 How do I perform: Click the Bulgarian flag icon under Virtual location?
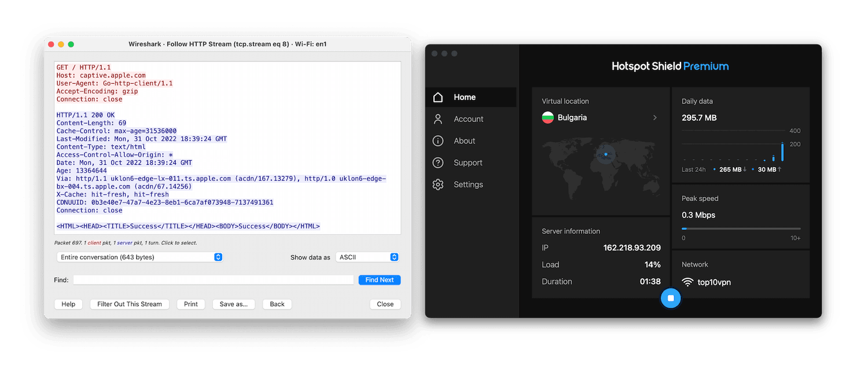(547, 117)
